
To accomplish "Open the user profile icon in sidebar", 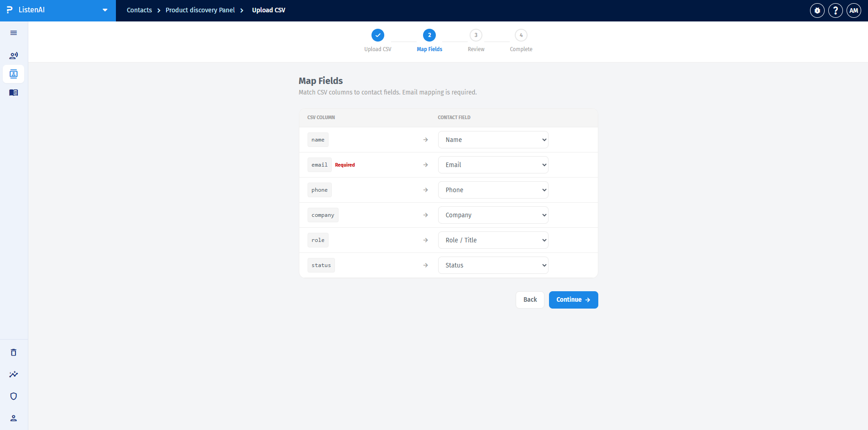I will (14, 418).
